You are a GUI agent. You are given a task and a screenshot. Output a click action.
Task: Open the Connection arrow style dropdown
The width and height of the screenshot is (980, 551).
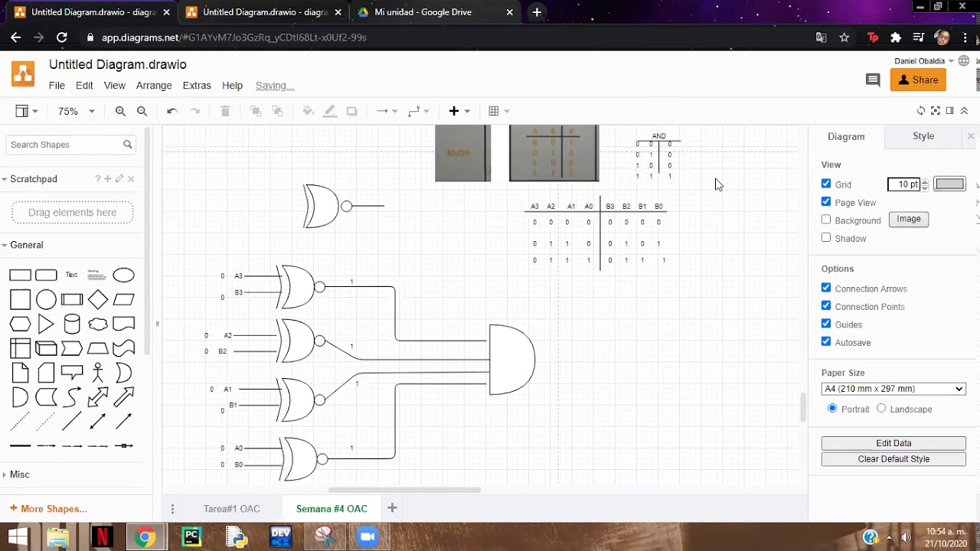tap(387, 111)
